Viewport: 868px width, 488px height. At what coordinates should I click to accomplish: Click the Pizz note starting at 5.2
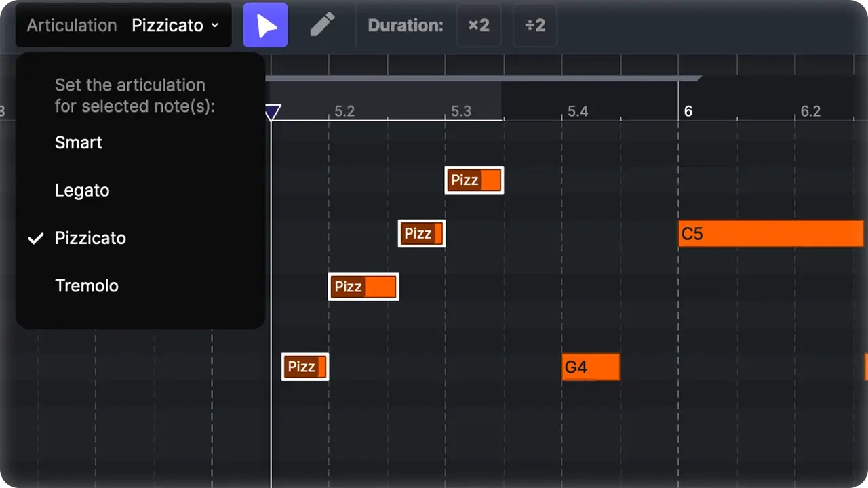[x=363, y=287]
